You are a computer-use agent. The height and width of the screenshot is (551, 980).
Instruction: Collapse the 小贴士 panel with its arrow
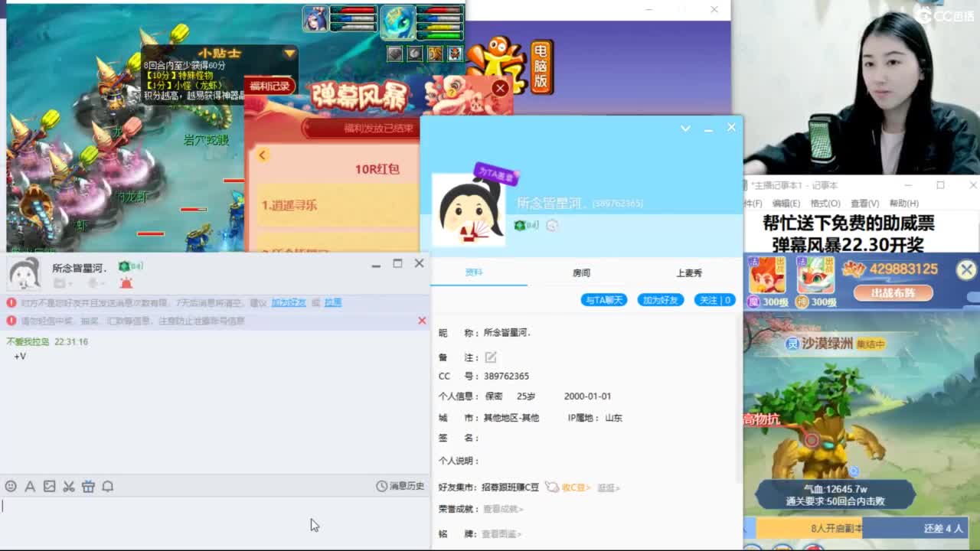pos(289,54)
